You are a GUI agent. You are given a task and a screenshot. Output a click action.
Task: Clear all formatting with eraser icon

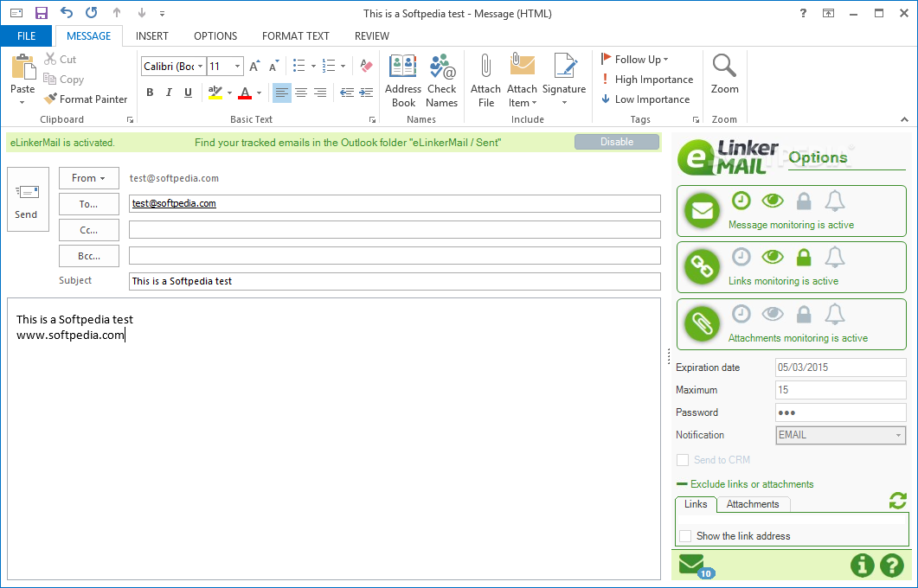coord(367,66)
